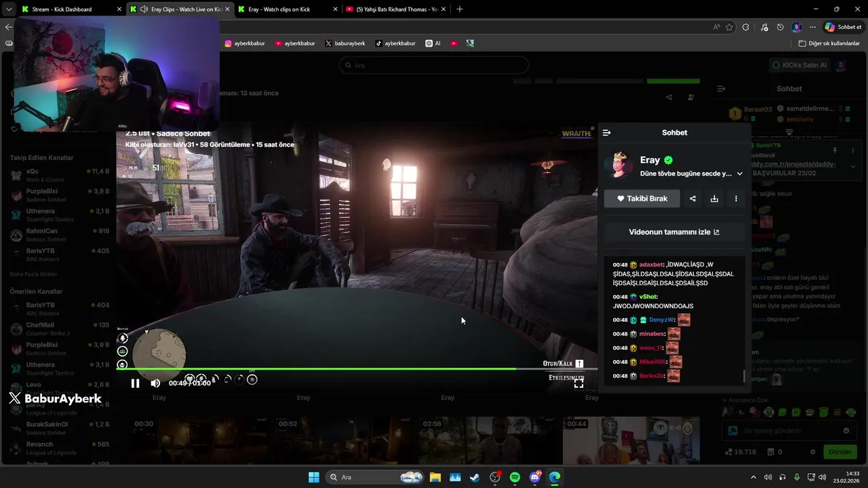Collapse the Sohbet panel via arrow icon

tap(607, 133)
